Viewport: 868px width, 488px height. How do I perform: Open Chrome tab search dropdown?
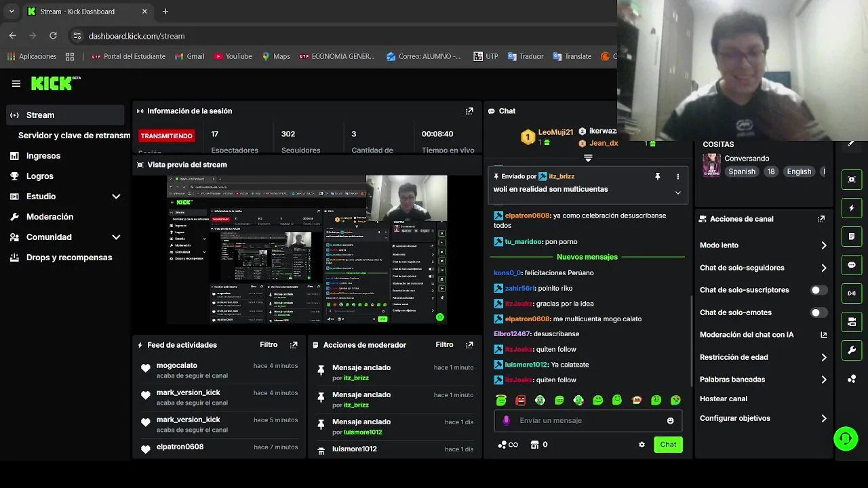click(x=12, y=12)
